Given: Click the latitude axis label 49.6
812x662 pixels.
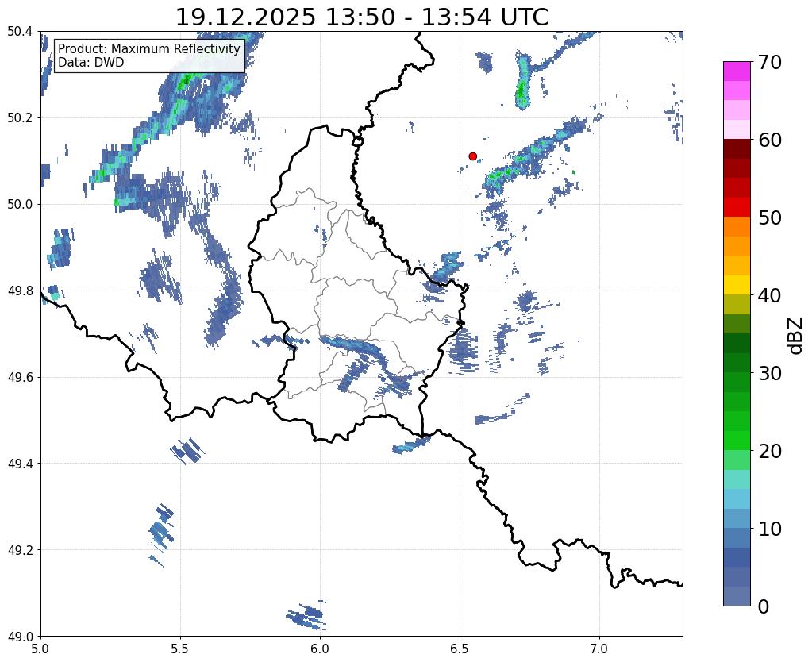Looking at the screenshot, I should (x=20, y=378).
